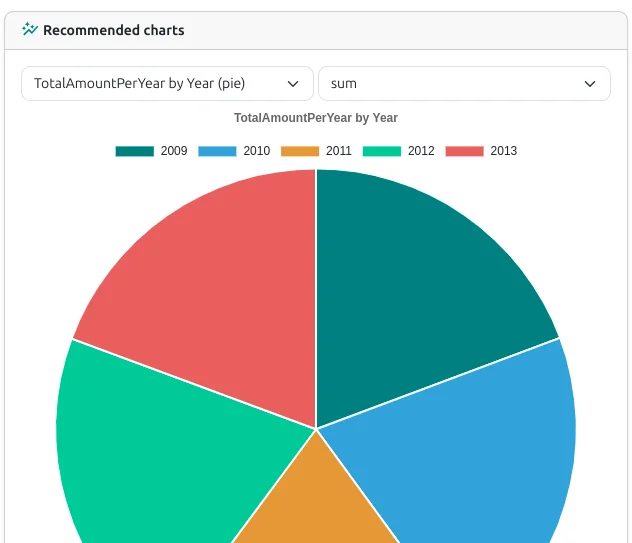The image size is (632, 543).
Task: Toggle the 2009 legend color box
Action: point(135,151)
